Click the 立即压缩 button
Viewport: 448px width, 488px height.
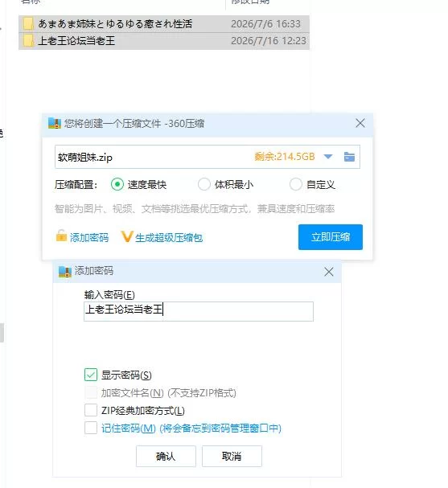coord(331,237)
